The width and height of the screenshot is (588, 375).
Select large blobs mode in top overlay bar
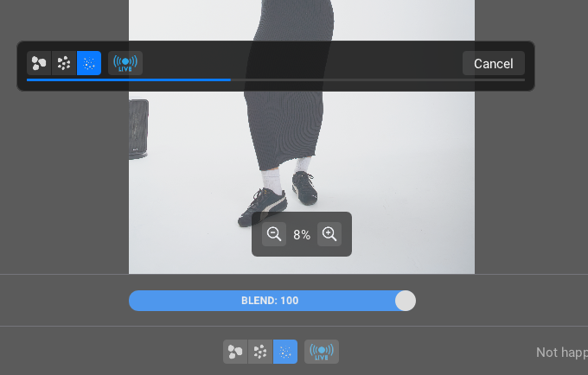click(39, 63)
